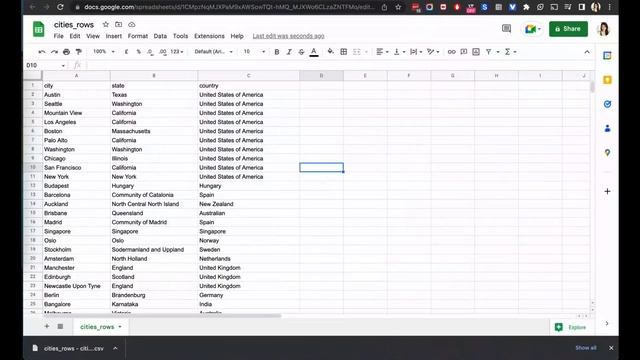Click the green Share button
This screenshot has height=360, width=640.
pyautogui.click(x=568, y=29)
